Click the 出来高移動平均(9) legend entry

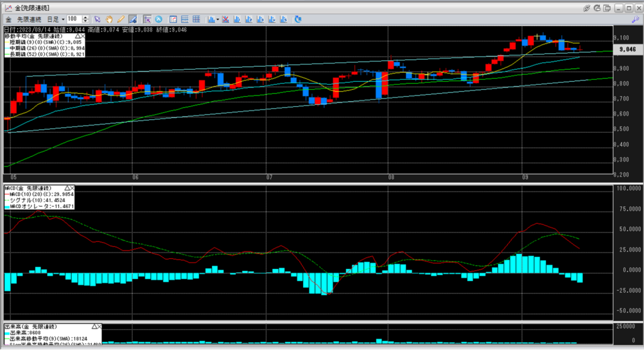click(46, 339)
